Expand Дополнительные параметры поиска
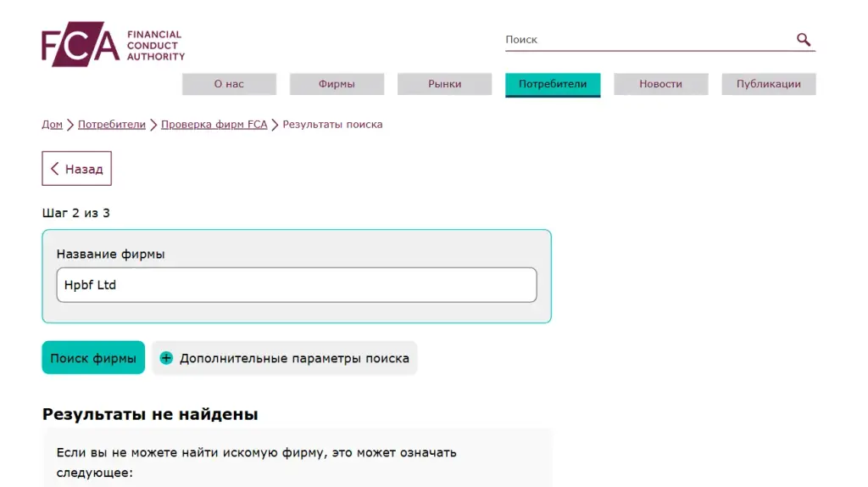This screenshot has height=487, width=868. coord(285,358)
